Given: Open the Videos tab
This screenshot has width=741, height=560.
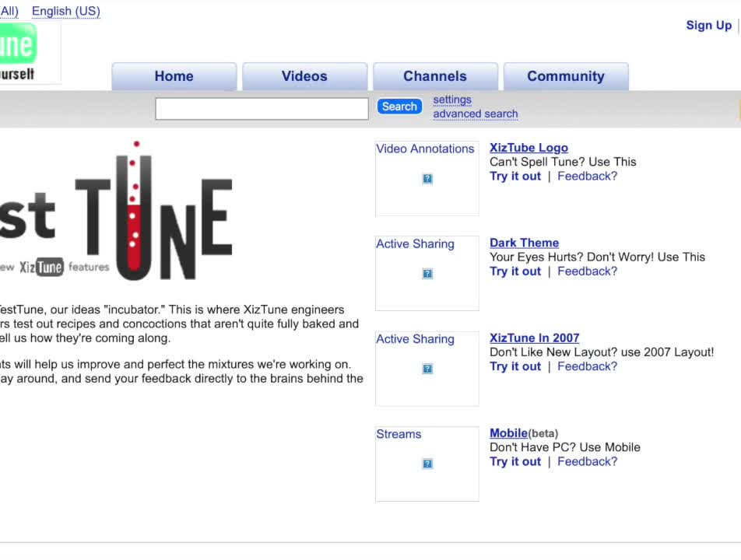Looking at the screenshot, I should coord(304,76).
